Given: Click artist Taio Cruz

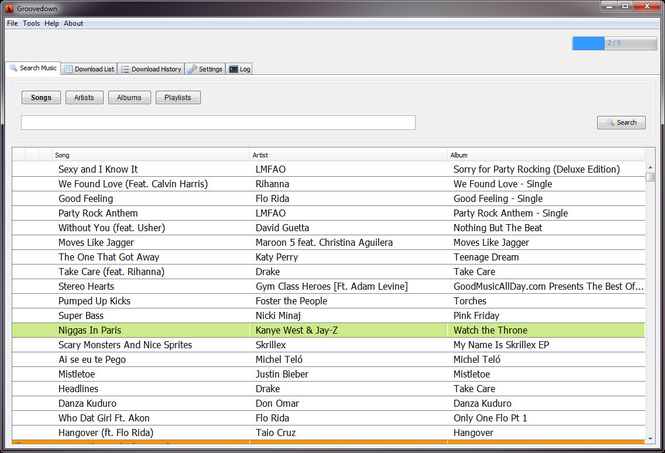Looking at the screenshot, I should 275,433.
